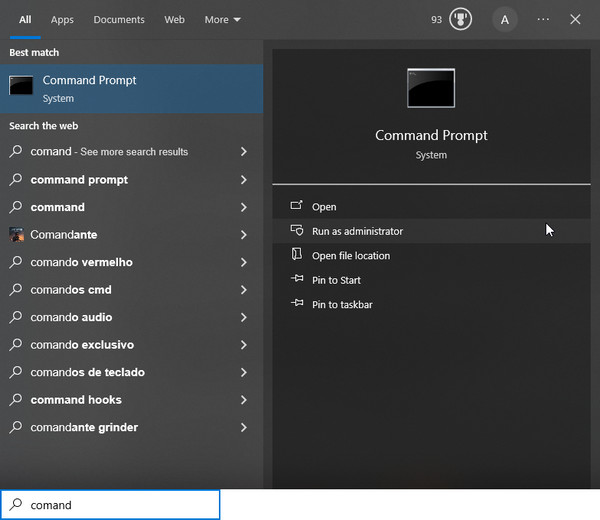
Task: Click the search box containing 'comand'
Action: point(120,505)
